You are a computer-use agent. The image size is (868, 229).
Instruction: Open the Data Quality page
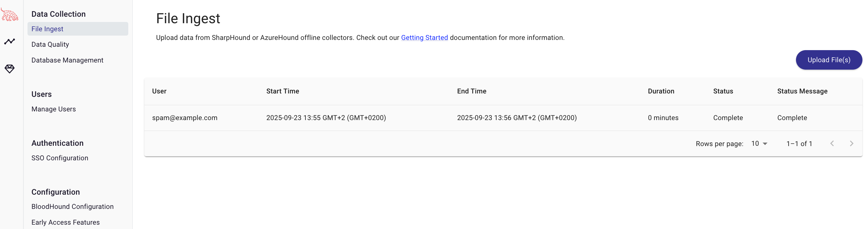point(50,45)
